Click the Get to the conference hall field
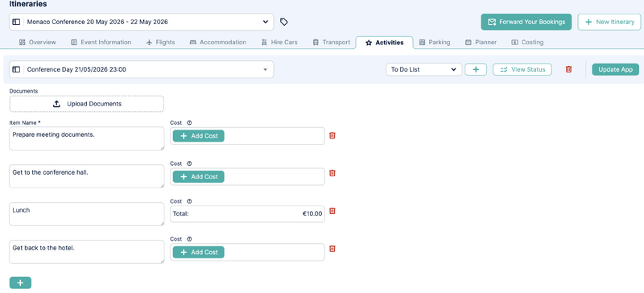 point(87,176)
